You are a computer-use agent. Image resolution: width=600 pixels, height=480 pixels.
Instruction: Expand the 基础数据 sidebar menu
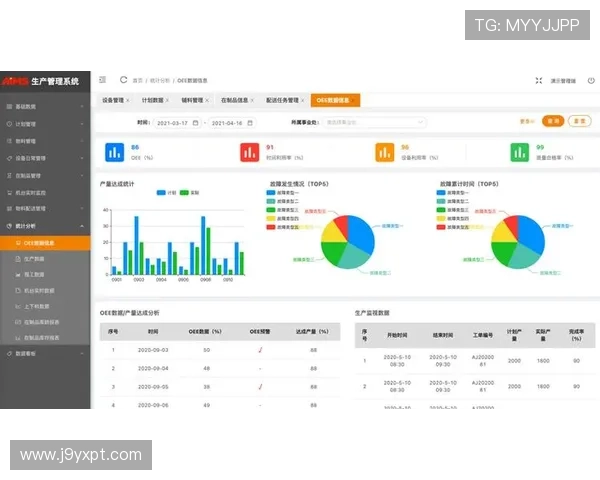[x=45, y=106]
